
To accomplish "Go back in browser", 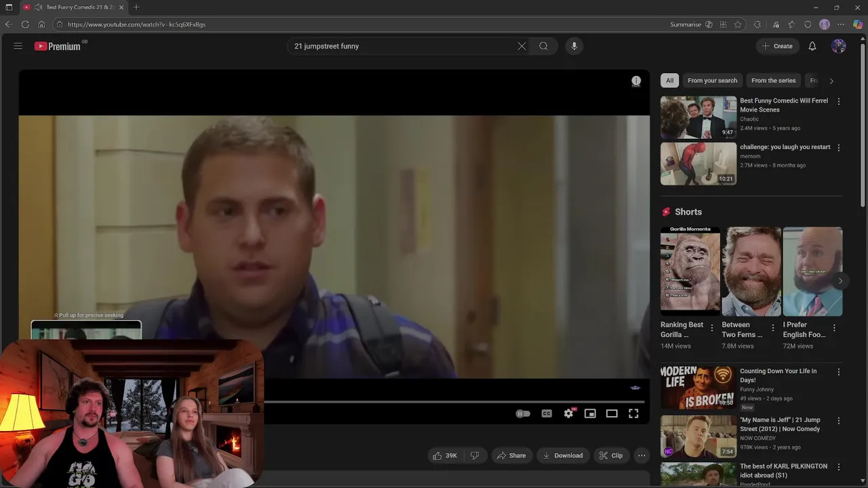I will [9, 24].
